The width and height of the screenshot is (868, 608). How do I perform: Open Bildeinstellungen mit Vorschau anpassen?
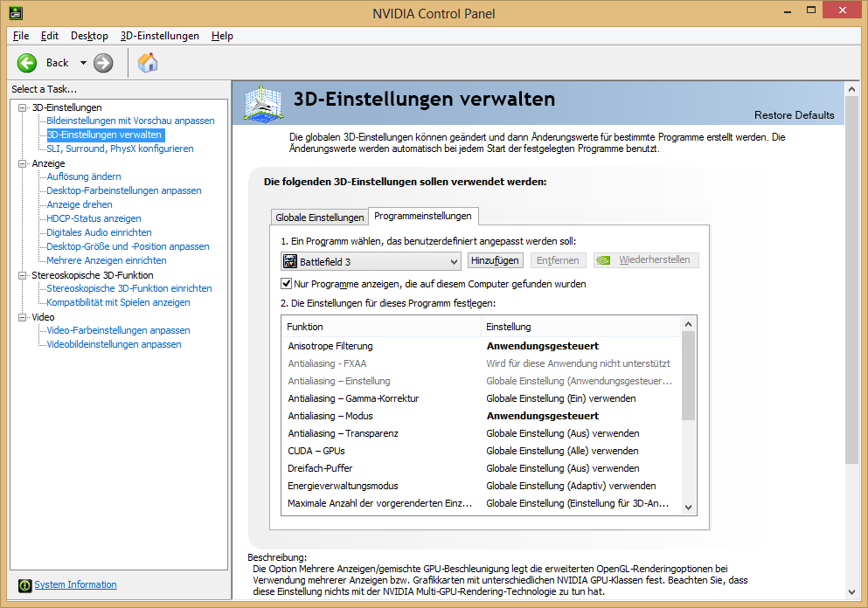[130, 121]
